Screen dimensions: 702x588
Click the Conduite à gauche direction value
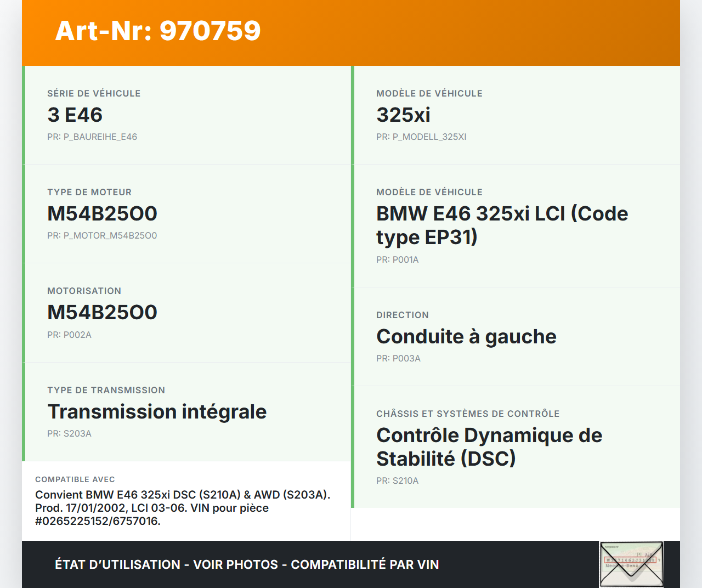[466, 337]
